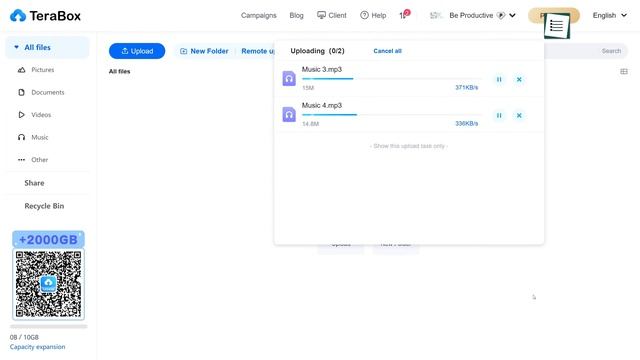Open the Share section

click(x=34, y=183)
